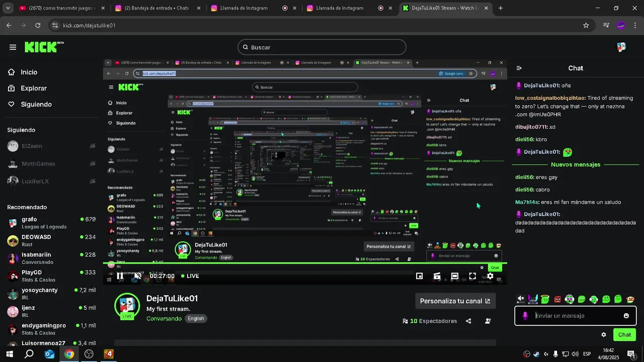This screenshot has width=644, height=362.
Task: Insert the gaming setup emote
Action: [533, 299]
